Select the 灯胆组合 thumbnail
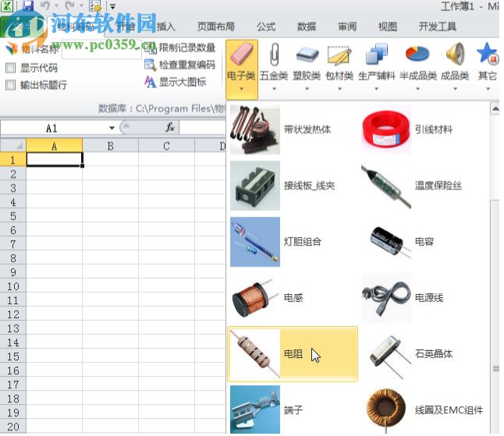Screen dimensions: 504x436 pos(255,242)
